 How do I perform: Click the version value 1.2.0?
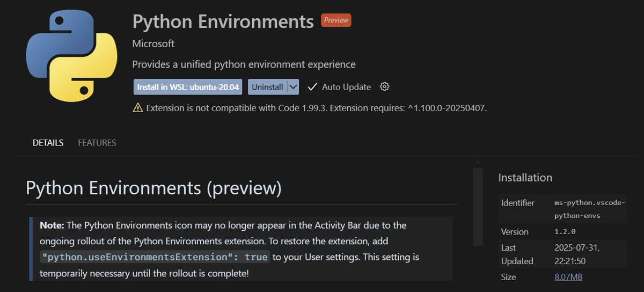[565, 232]
